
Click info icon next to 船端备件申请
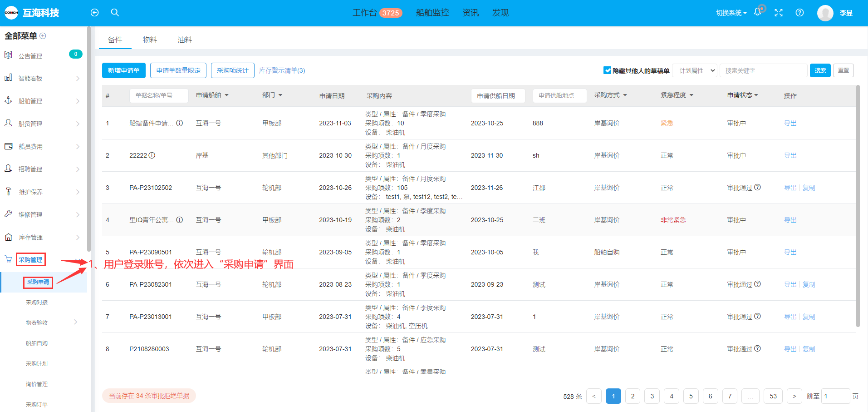click(180, 123)
